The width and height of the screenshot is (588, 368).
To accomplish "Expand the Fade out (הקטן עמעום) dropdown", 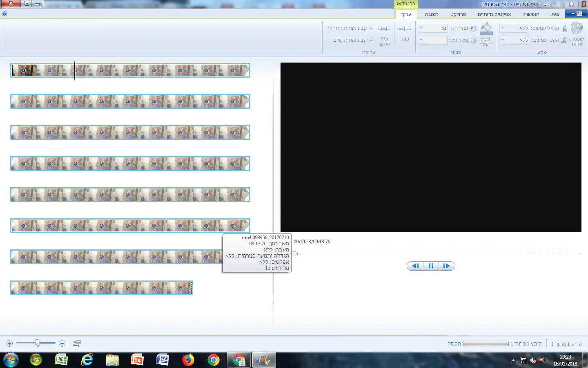I will pyautogui.click(x=503, y=40).
